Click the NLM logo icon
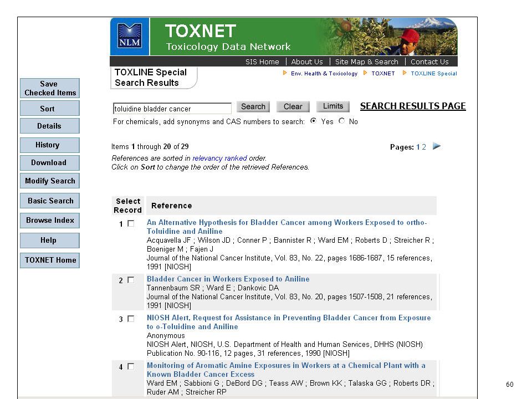This screenshot has height=399, width=532. click(130, 37)
